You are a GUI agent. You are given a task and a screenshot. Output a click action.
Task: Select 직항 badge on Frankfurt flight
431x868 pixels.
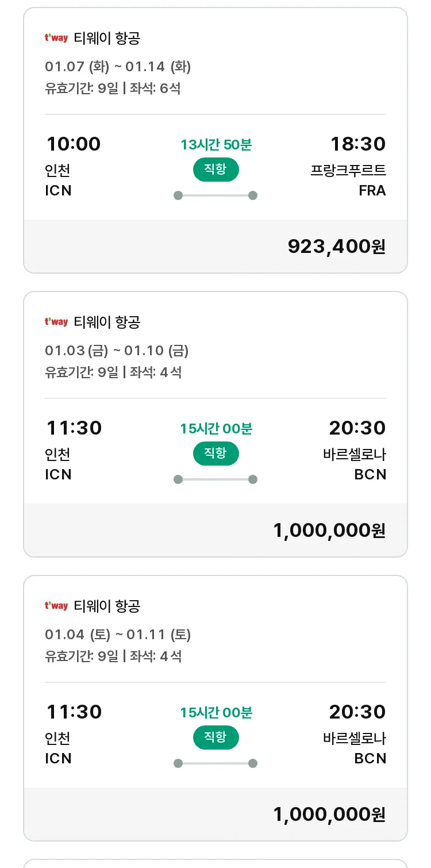[215, 170]
